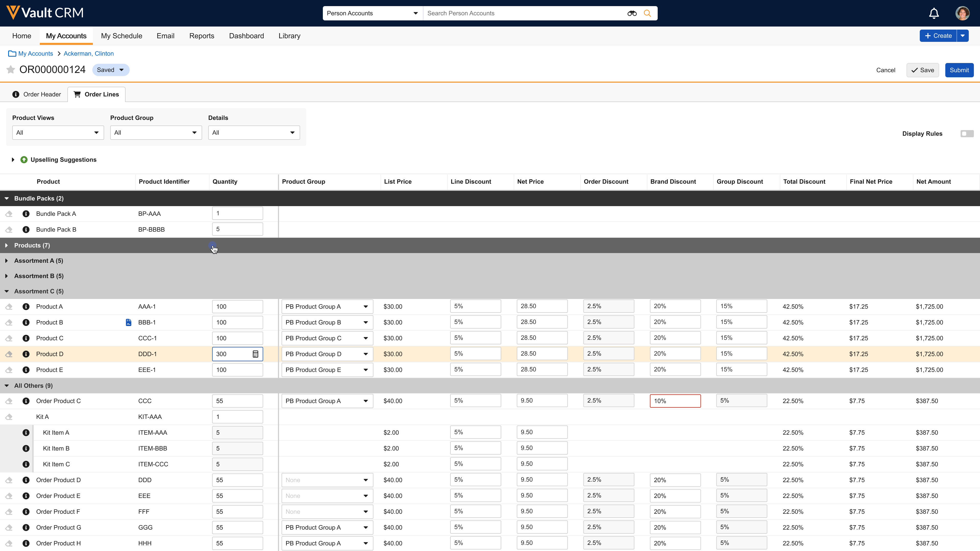Screen dimensions: 980x551
Task: Favorite order OR000000124 with the star icon
Action: 11,70
